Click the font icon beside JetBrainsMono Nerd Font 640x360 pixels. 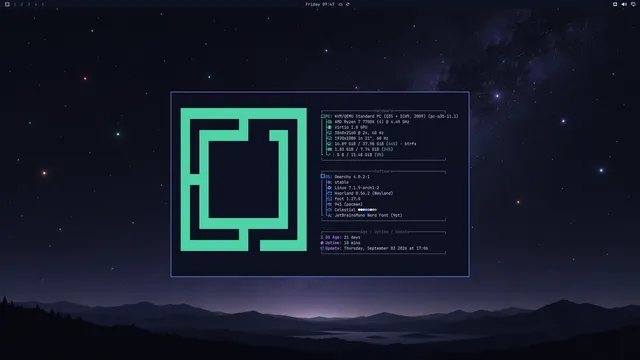pos(330,215)
